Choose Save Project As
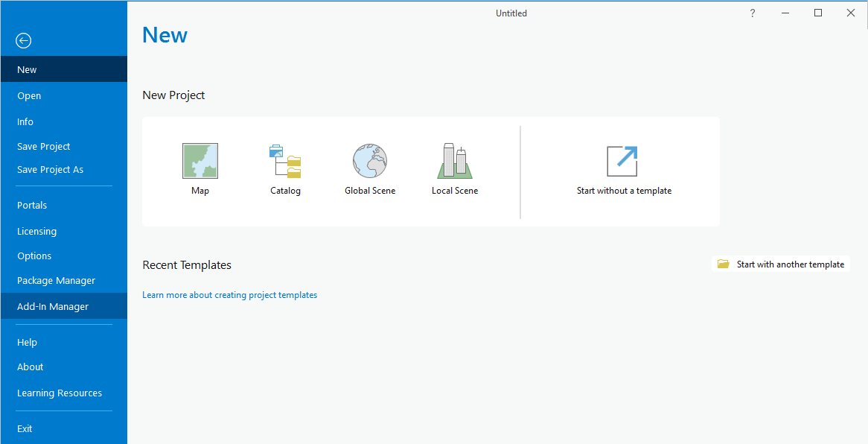868x444 pixels. click(64, 170)
